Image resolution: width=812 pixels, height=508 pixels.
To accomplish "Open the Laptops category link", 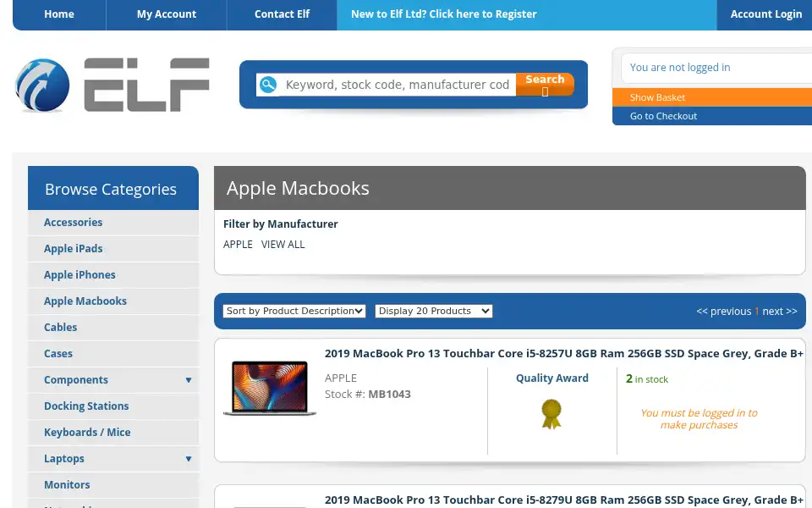I will tap(64, 459).
